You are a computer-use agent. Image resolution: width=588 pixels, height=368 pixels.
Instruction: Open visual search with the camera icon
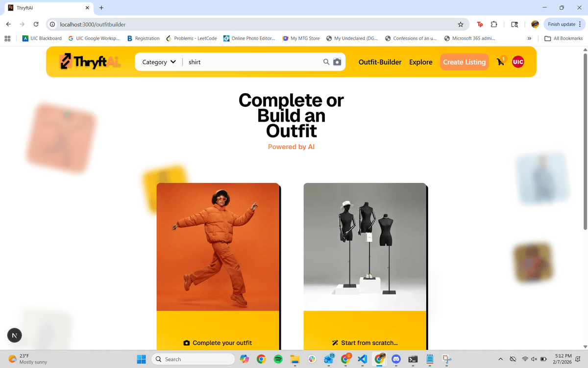tap(337, 62)
